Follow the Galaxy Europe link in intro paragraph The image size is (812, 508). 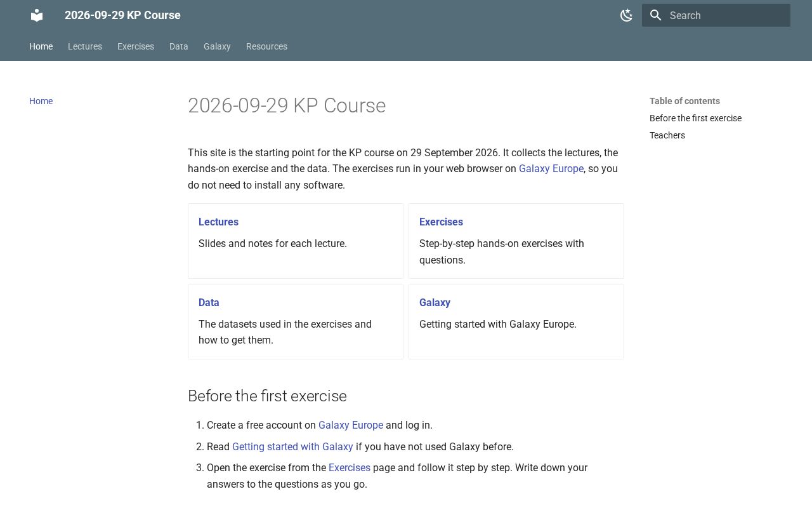click(x=551, y=169)
